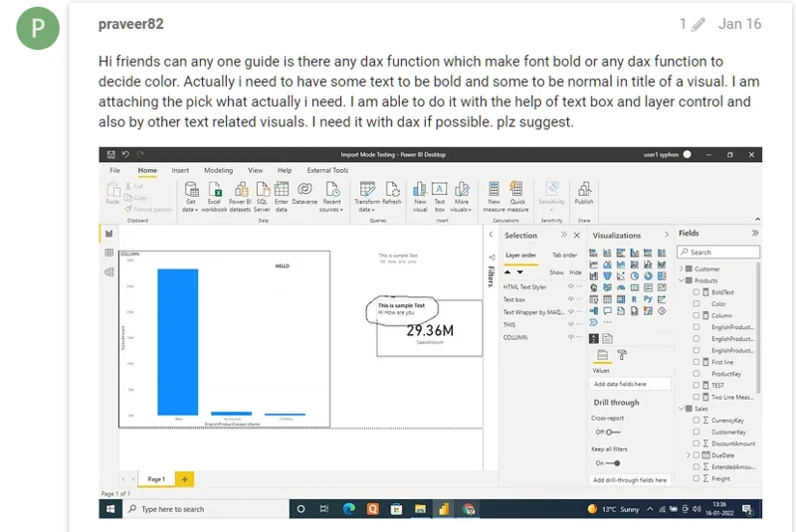Viewport: 796px width, 532px height.
Task: Check the Freight field checkbox
Action: point(696,478)
